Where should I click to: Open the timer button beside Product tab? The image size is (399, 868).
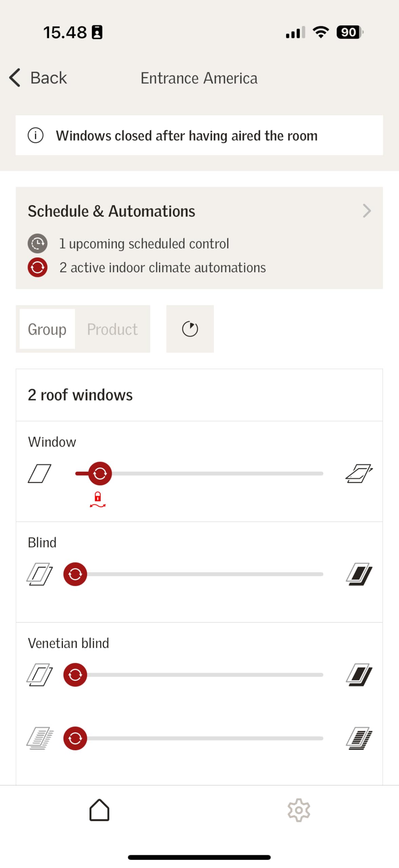coord(190,329)
